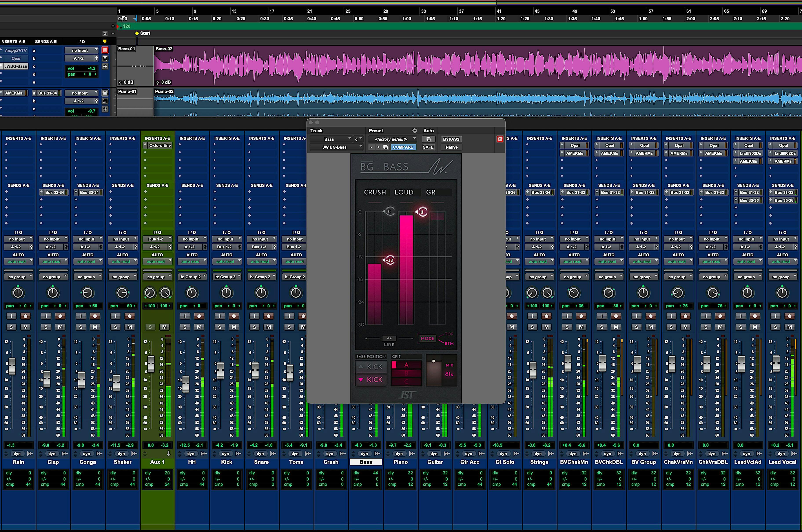Solo the Kick track

point(220,327)
